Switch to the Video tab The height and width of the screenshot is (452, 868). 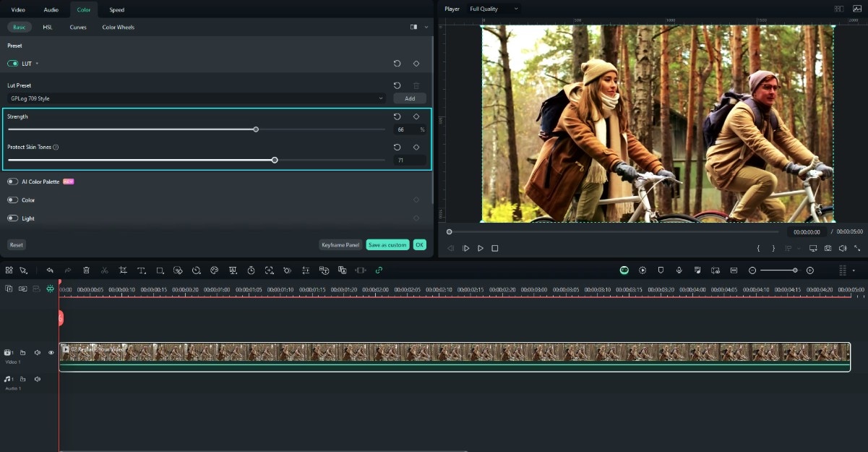(x=18, y=9)
